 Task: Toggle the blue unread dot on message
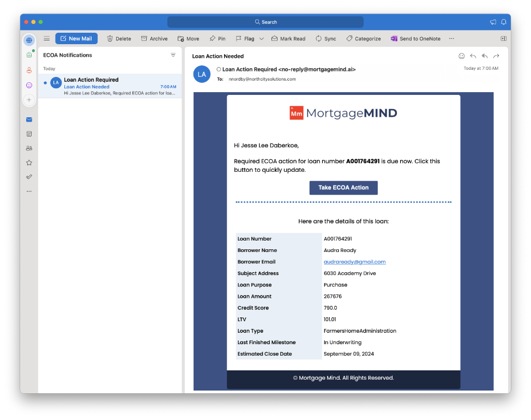click(x=45, y=83)
